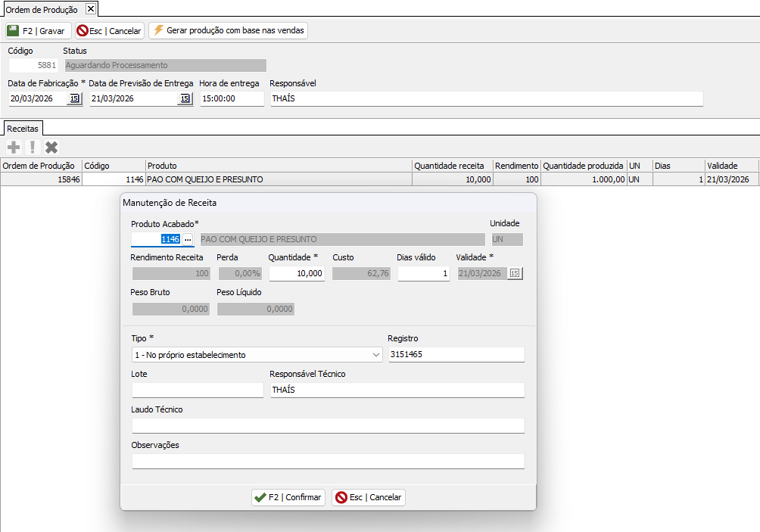This screenshot has height=532, width=760.
Task: Confirm the recipe with F2 Confirmar
Action: pos(288,497)
